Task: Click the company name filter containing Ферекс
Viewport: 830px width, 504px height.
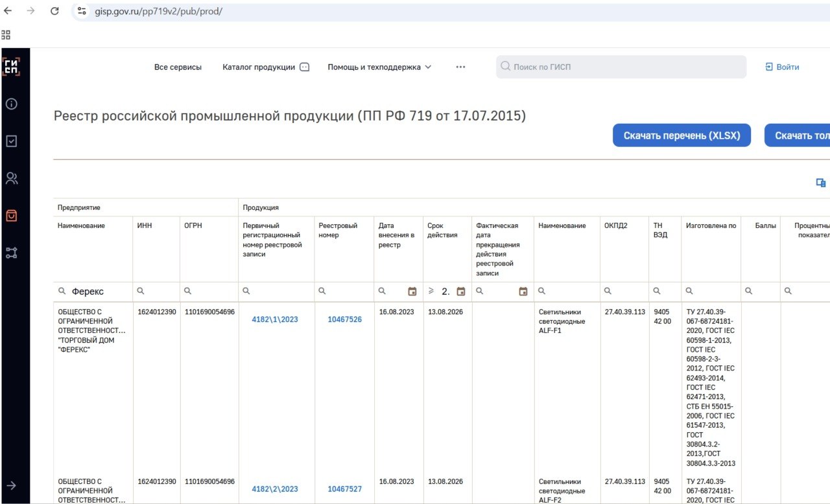Action: click(x=93, y=292)
